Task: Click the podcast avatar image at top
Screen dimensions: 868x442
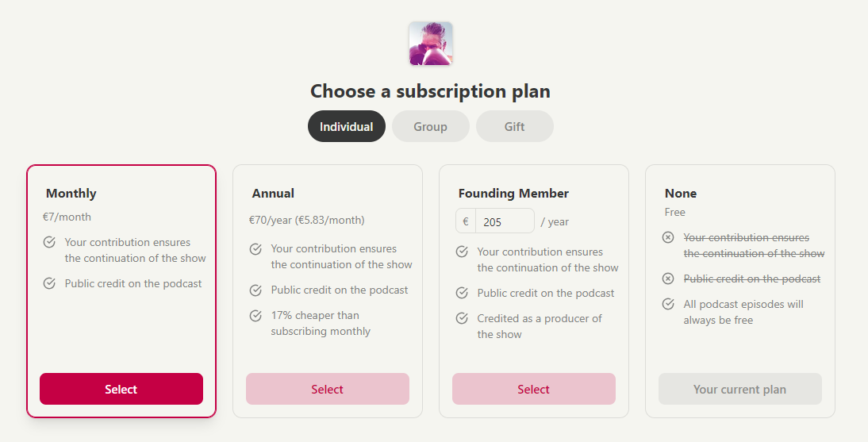Action: (431, 44)
